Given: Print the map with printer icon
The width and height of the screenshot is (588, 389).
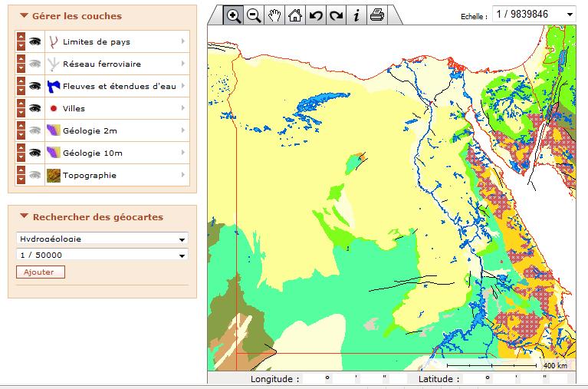Looking at the screenshot, I should point(376,15).
